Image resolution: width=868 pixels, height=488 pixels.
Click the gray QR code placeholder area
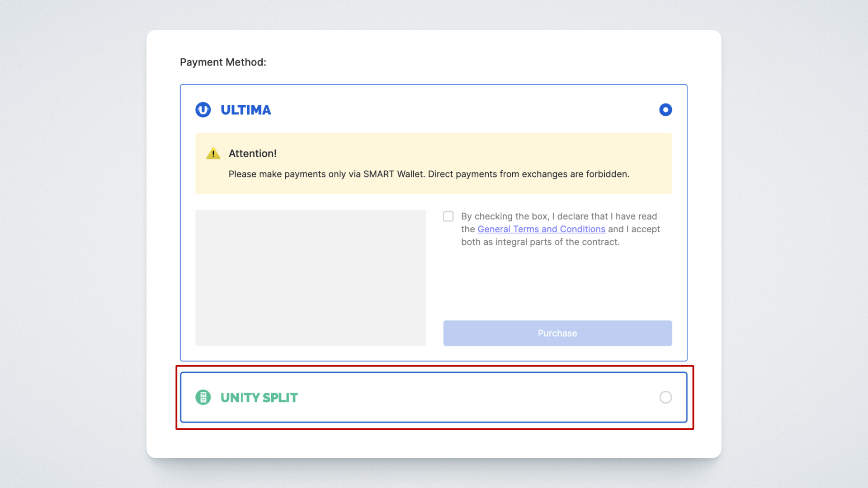[311, 278]
